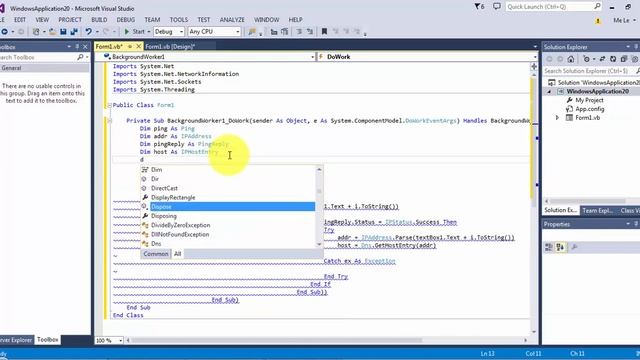Collapse the WindowsApplication20 project node
This screenshot has height=360, width=640.
(x=549, y=91)
